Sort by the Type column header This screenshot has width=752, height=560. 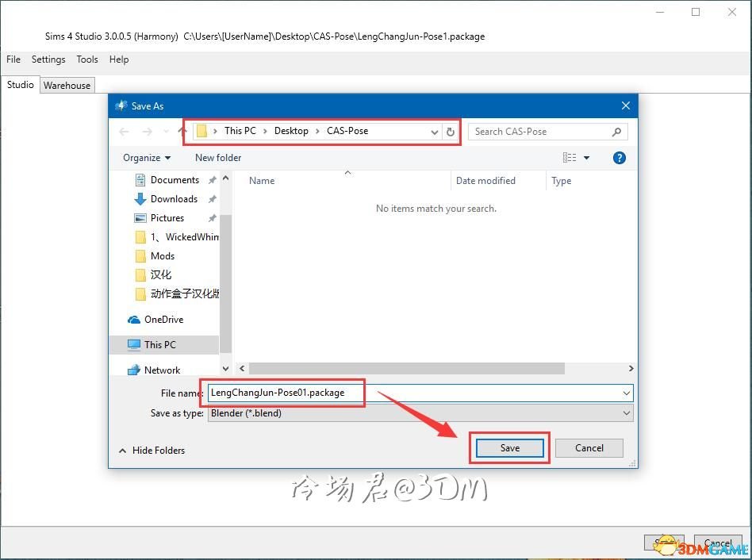tap(561, 181)
